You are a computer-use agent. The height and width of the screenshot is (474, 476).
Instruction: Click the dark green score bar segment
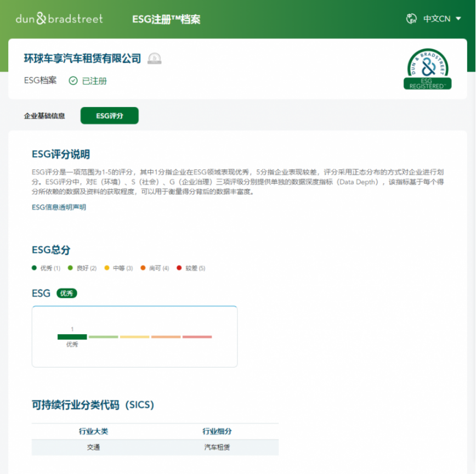click(72, 337)
